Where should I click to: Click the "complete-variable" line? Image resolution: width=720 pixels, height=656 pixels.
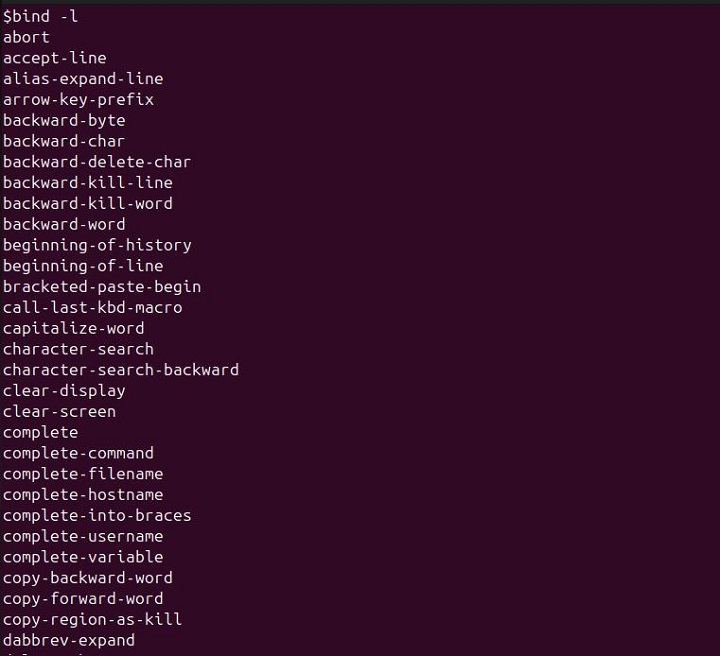[x=83, y=557]
